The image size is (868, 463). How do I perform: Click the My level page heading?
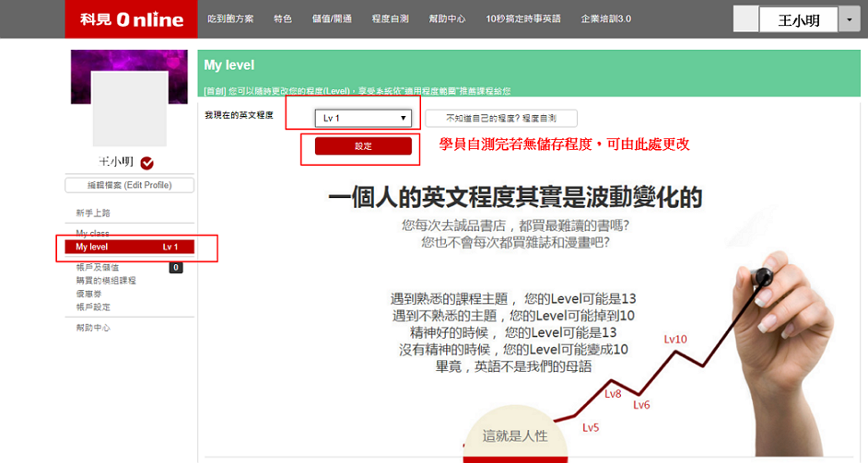coord(229,65)
